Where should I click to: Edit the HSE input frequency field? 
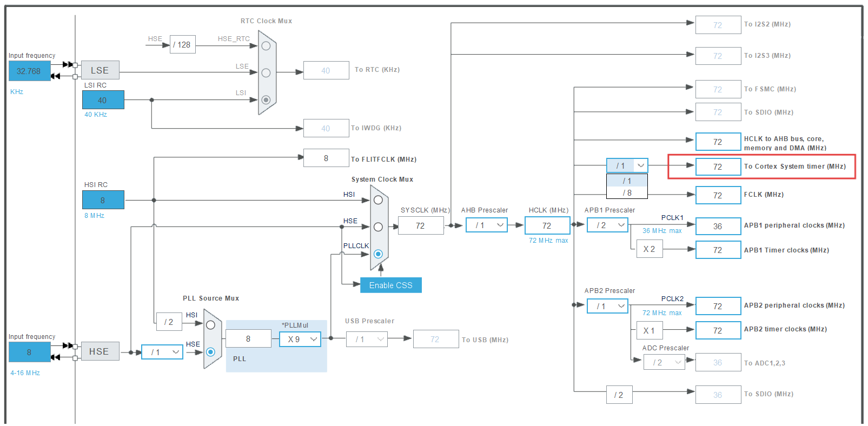pyautogui.click(x=29, y=352)
